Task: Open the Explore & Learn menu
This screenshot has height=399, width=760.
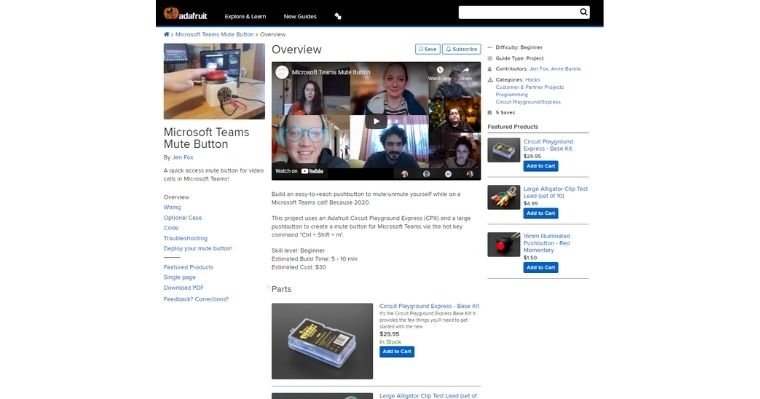Action: pos(245,16)
